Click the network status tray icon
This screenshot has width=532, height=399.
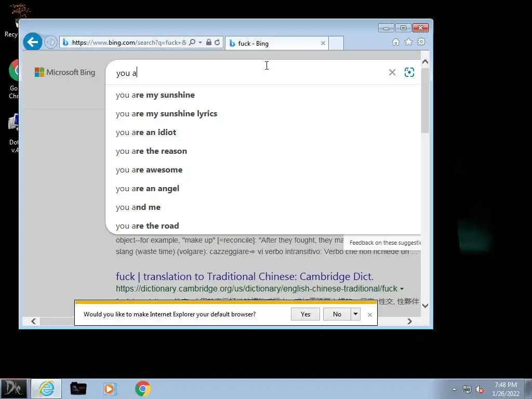(x=467, y=389)
